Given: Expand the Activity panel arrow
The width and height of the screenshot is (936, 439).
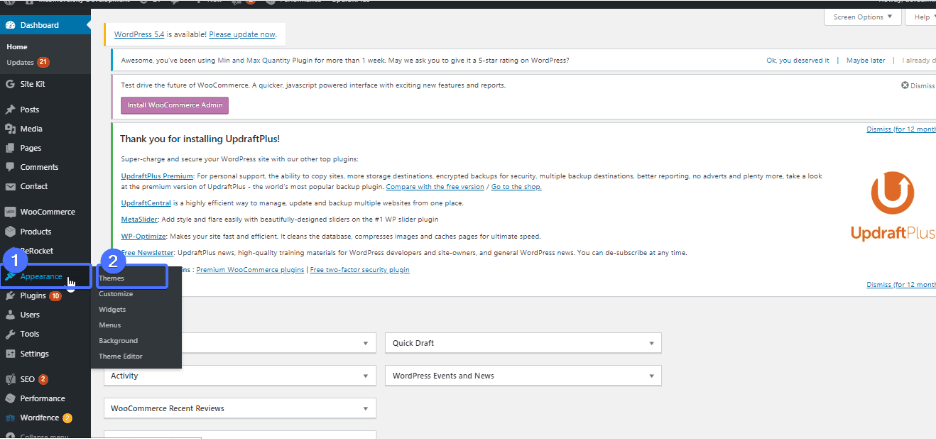Looking at the screenshot, I should 365,376.
